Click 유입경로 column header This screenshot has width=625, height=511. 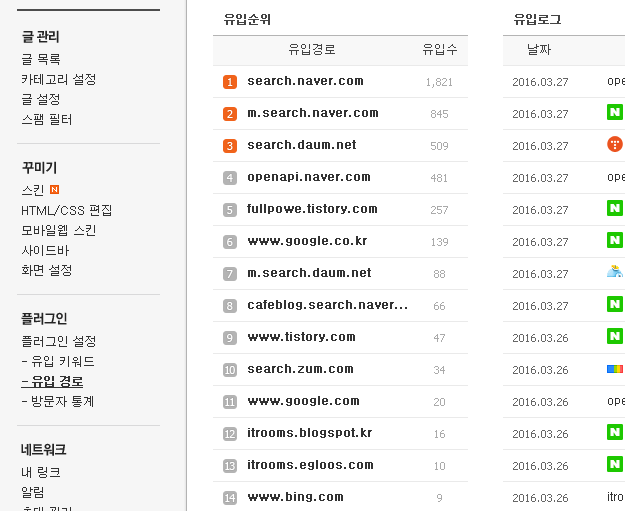click(x=312, y=49)
